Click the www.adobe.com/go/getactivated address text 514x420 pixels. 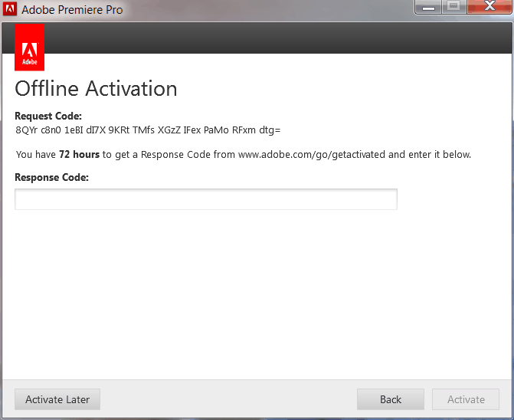(312, 154)
